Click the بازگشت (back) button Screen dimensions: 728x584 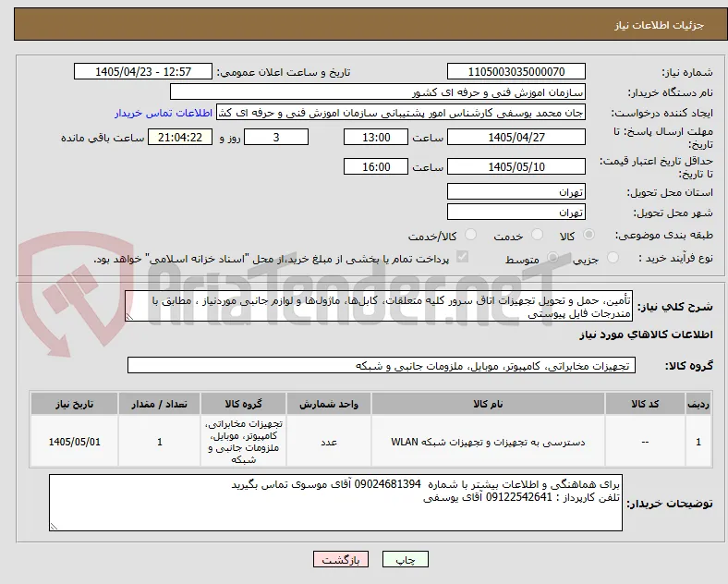click(341, 559)
